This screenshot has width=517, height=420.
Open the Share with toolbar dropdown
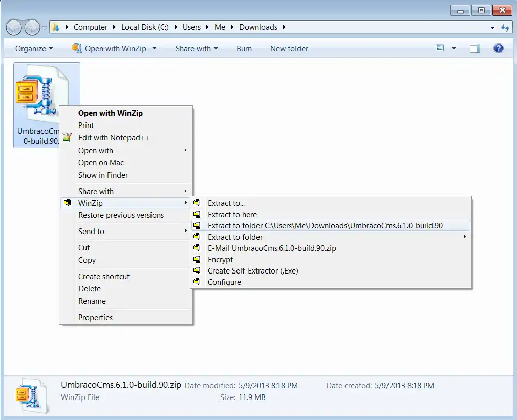click(197, 49)
